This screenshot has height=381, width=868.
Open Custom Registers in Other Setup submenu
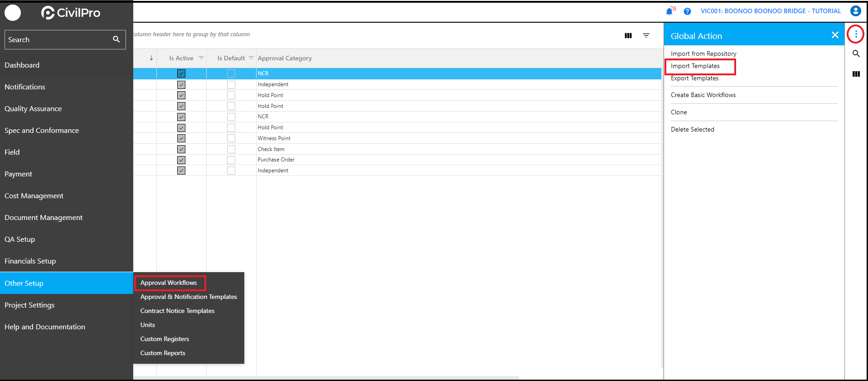165,339
